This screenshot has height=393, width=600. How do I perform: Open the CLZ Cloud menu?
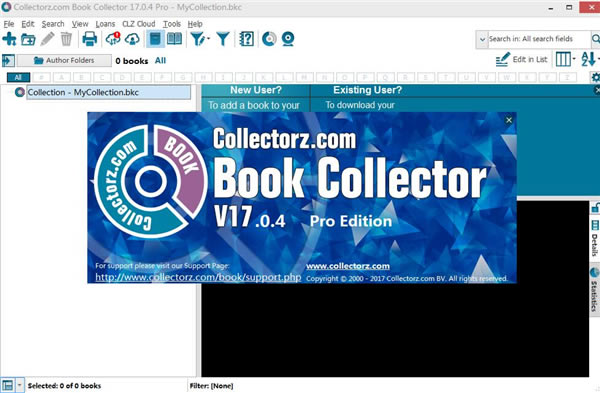click(x=139, y=24)
